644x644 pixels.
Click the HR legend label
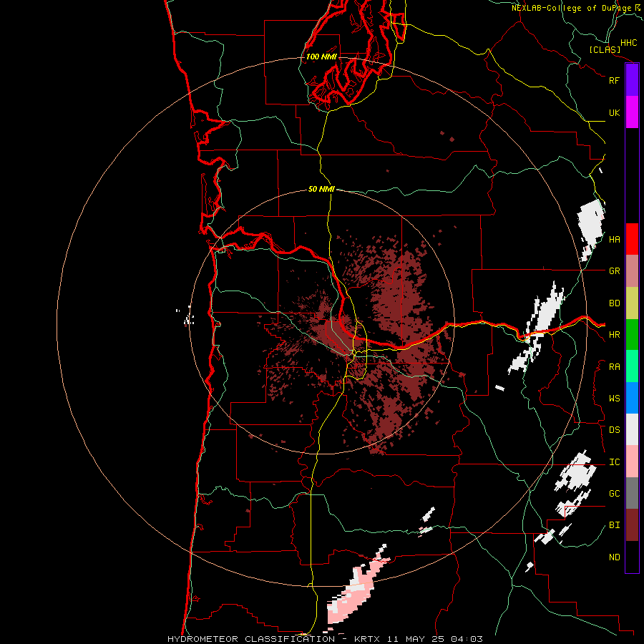[614, 335]
